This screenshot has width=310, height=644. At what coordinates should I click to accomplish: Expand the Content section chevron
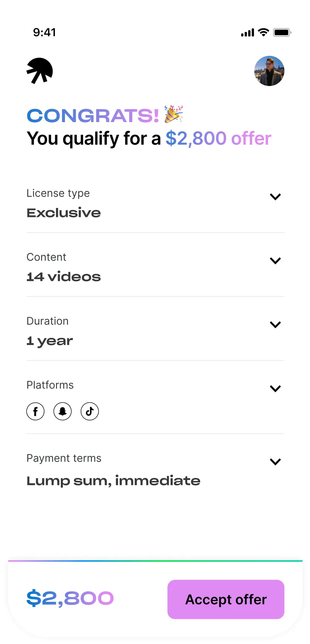coord(275,261)
